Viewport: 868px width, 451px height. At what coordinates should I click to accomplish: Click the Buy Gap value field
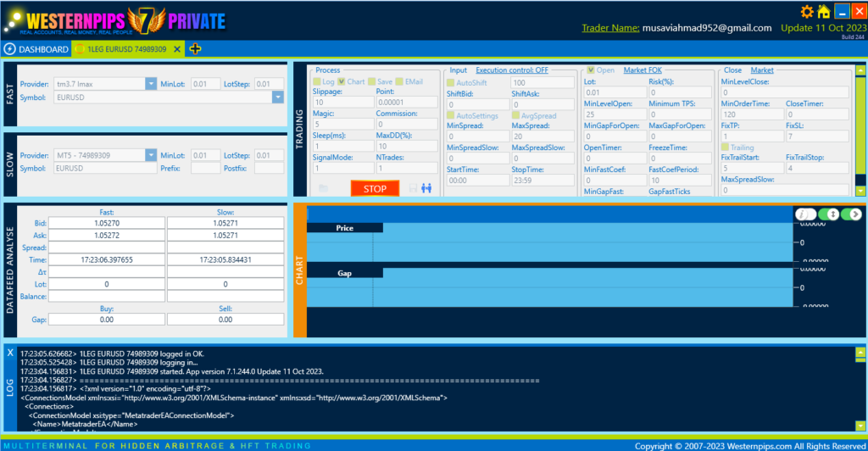(x=107, y=320)
